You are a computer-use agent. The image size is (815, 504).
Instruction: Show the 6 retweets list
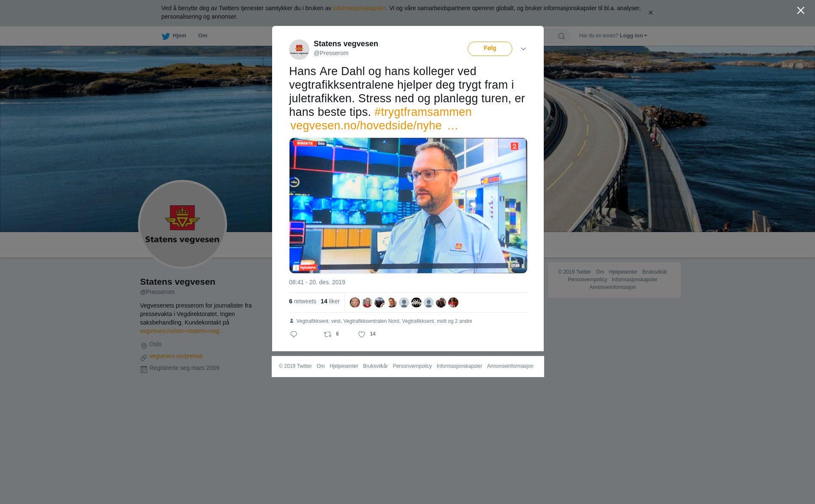pos(303,301)
